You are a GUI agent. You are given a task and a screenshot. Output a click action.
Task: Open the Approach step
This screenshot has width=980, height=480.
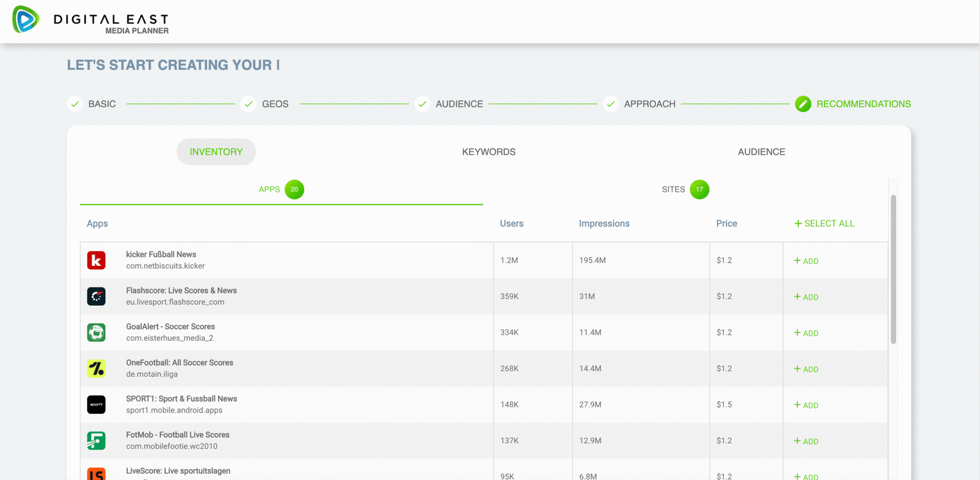point(649,104)
